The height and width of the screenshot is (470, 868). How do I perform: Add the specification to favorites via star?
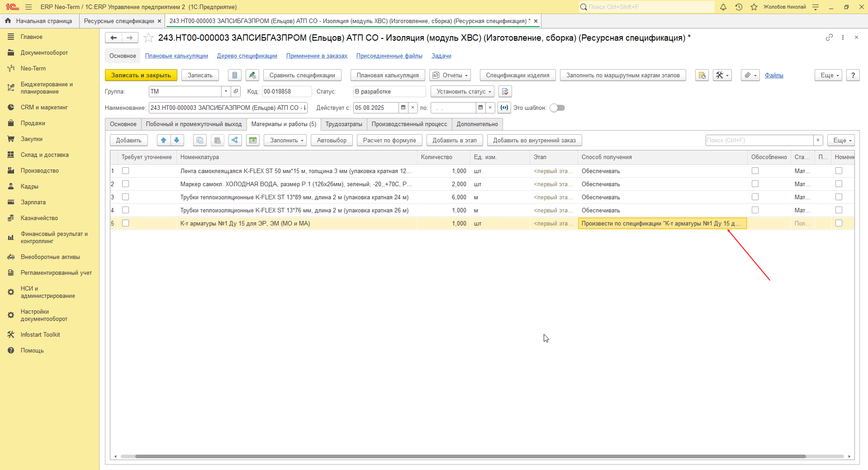pos(148,38)
